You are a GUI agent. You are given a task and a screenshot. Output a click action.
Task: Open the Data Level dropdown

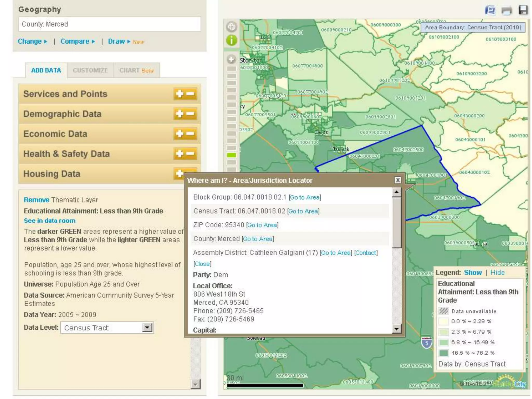pyautogui.click(x=147, y=328)
